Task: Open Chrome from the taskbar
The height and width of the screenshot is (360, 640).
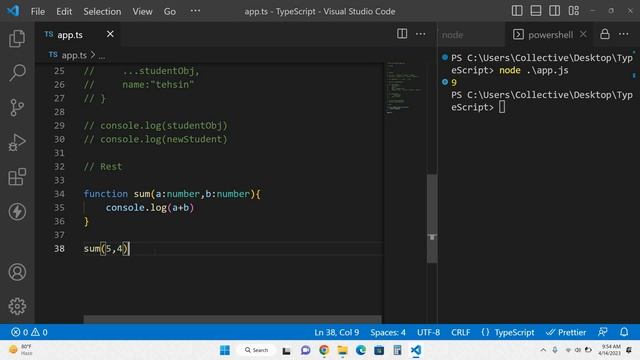Action: (x=324, y=350)
